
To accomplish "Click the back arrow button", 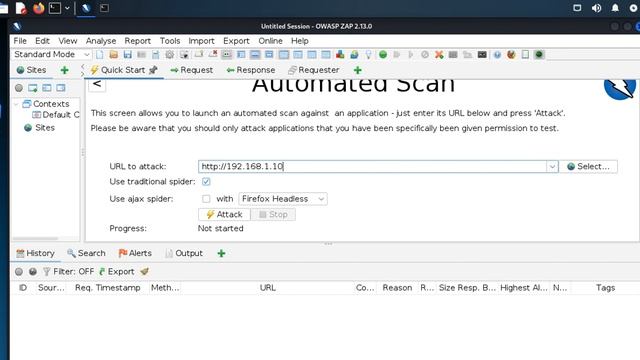I will coord(97,84).
